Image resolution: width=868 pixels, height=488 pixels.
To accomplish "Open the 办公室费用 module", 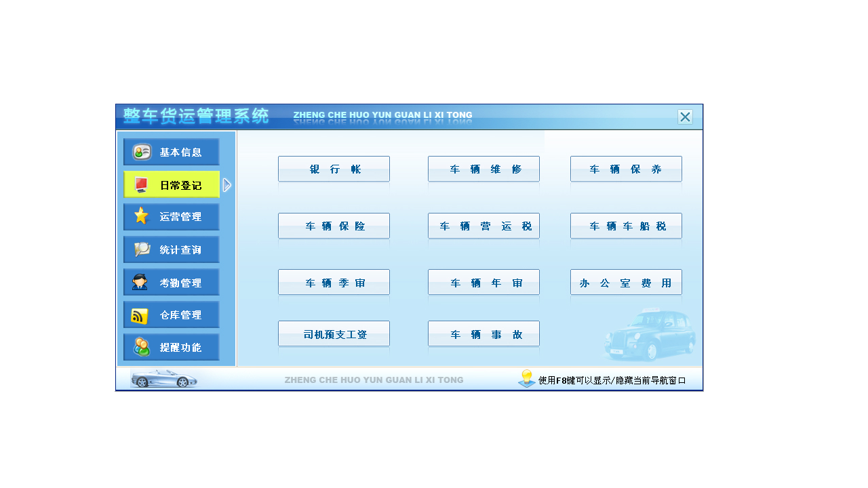I will (626, 283).
